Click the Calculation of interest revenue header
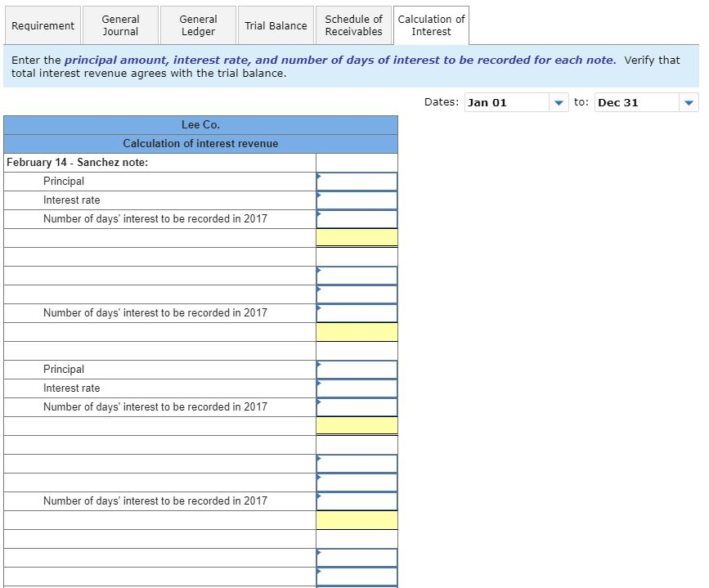The image size is (709, 588). coord(201,144)
